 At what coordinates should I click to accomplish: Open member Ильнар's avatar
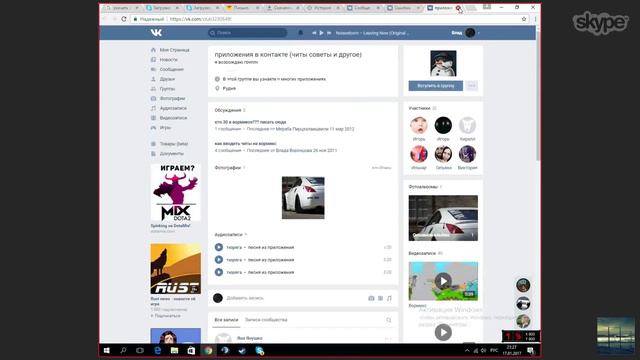click(419, 154)
